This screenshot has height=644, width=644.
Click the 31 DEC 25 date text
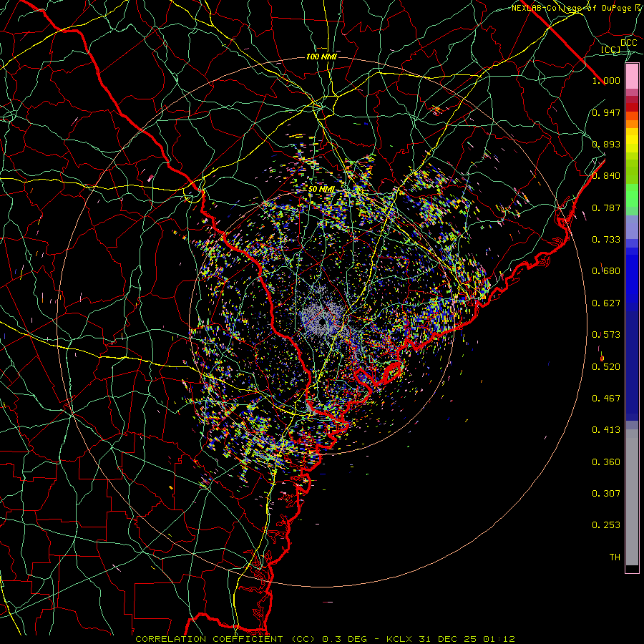point(447,639)
